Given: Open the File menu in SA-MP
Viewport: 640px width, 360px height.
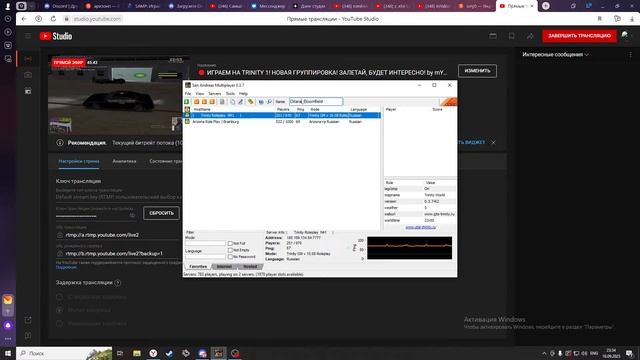Looking at the screenshot, I should coord(188,94).
